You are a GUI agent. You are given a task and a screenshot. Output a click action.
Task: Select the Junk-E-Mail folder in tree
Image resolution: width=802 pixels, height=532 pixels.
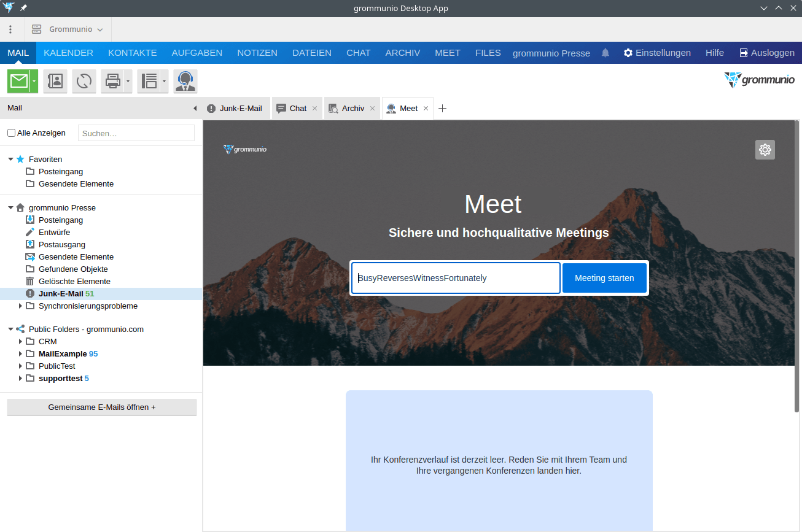(101, 293)
